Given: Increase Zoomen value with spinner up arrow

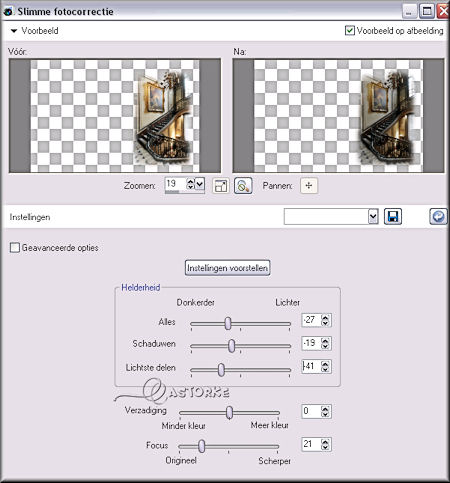Looking at the screenshot, I should (x=190, y=181).
